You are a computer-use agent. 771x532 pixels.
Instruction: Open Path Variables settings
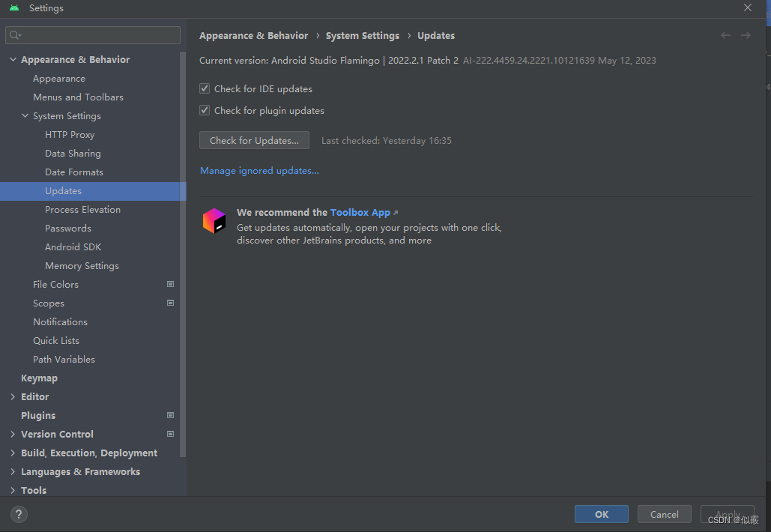(64, 360)
